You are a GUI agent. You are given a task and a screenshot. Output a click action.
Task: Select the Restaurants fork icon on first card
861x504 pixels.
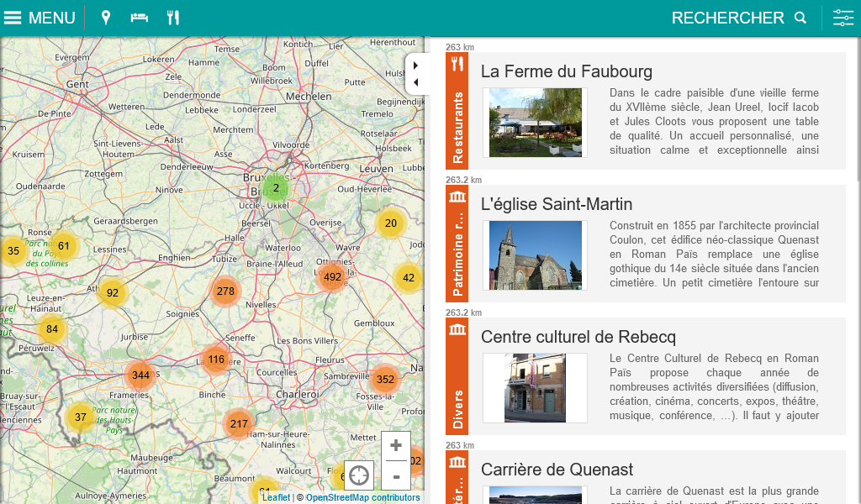pos(457,64)
